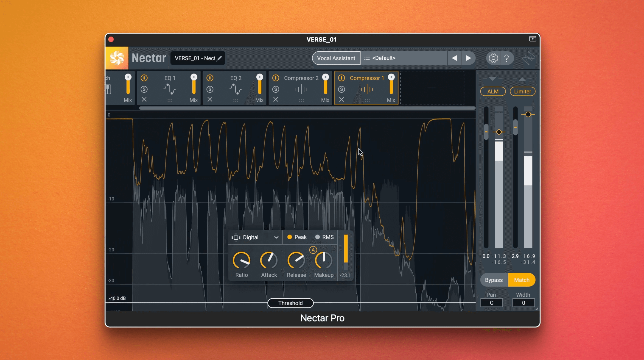Image resolution: width=644 pixels, height=360 pixels.
Task: Open the <Default> preset browser
Action: [404, 58]
